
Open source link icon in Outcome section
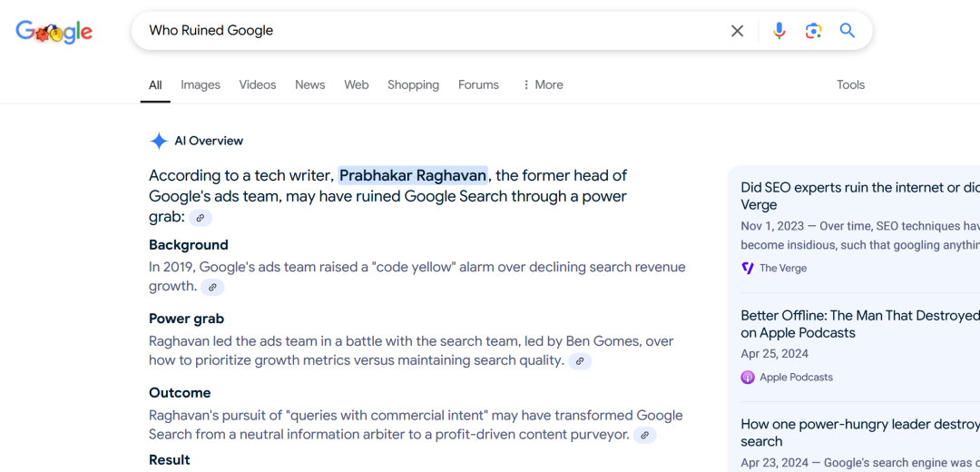pyautogui.click(x=644, y=435)
